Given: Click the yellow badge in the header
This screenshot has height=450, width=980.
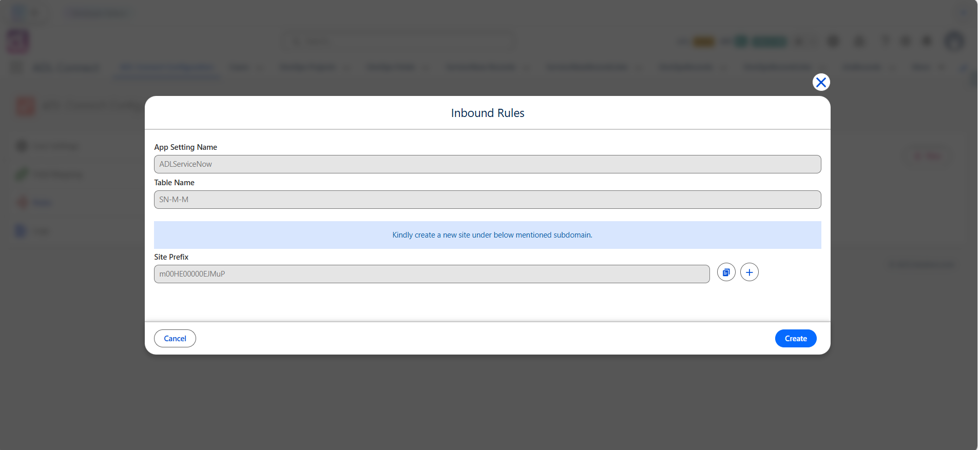Looking at the screenshot, I should pyautogui.click(x=704, y=42).
